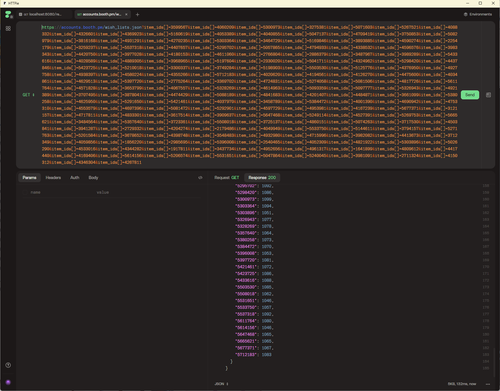Show the Request GET tab
This screenshot has height=391, width=500.
(x=227, y=178)
